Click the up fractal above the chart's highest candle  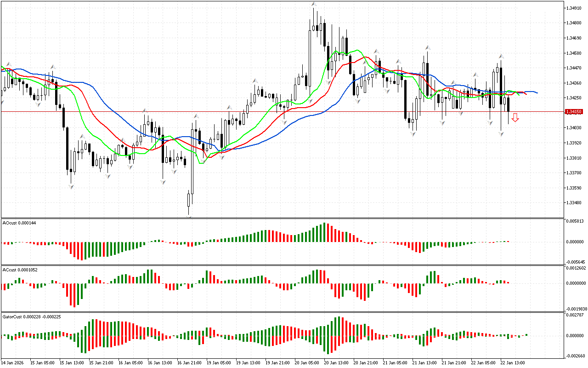pos(314,4)
